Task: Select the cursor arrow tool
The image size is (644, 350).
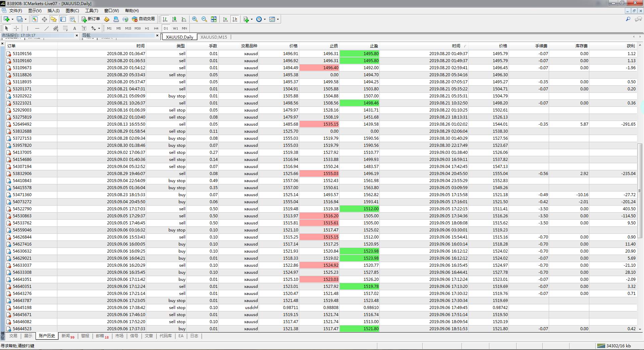Action: tap(6, 28)
